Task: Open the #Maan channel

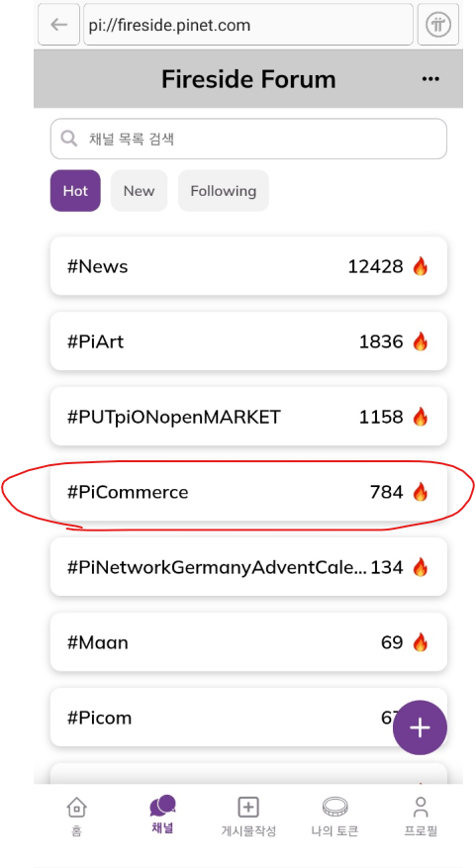Action: [x=248, y=642]
